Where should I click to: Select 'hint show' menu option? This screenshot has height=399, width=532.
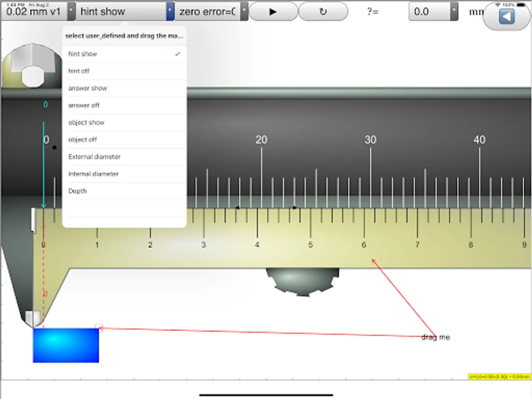point(124,54)
